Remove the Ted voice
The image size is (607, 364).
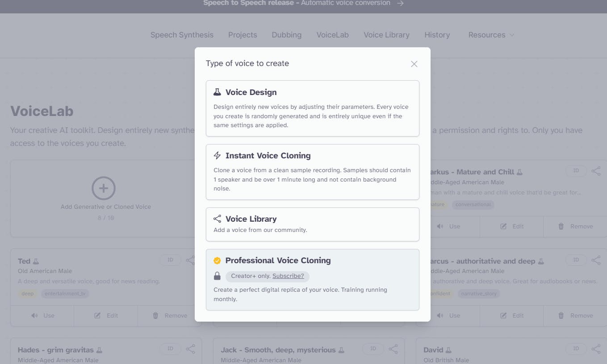pos(170,315)
